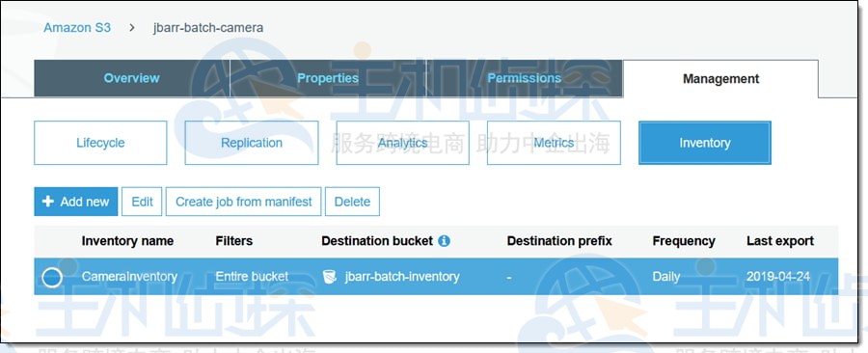Click the jbarr-batch-inventory bucket link

coord(402,277)
